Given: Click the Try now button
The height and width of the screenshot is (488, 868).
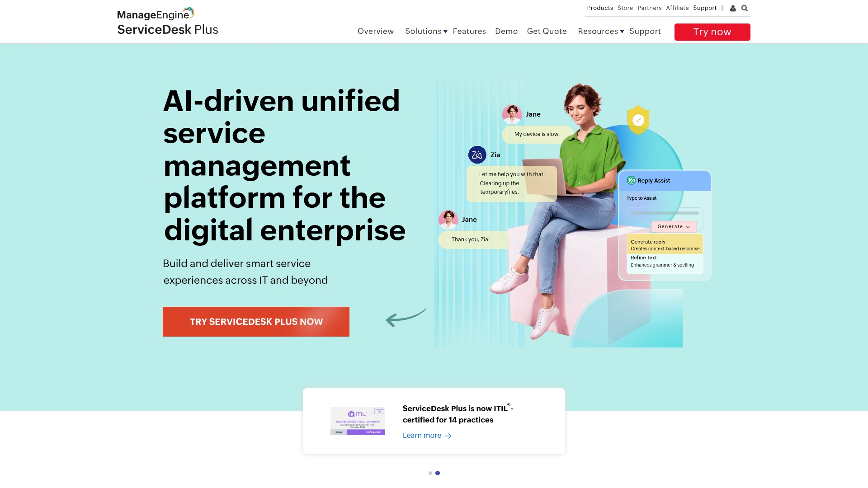Looking at the screenshot, I should click(x=712, y=32).
